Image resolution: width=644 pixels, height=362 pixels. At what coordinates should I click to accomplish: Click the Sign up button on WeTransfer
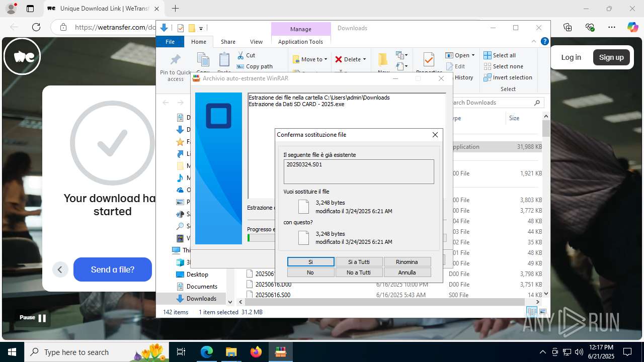tap(611, 57)
